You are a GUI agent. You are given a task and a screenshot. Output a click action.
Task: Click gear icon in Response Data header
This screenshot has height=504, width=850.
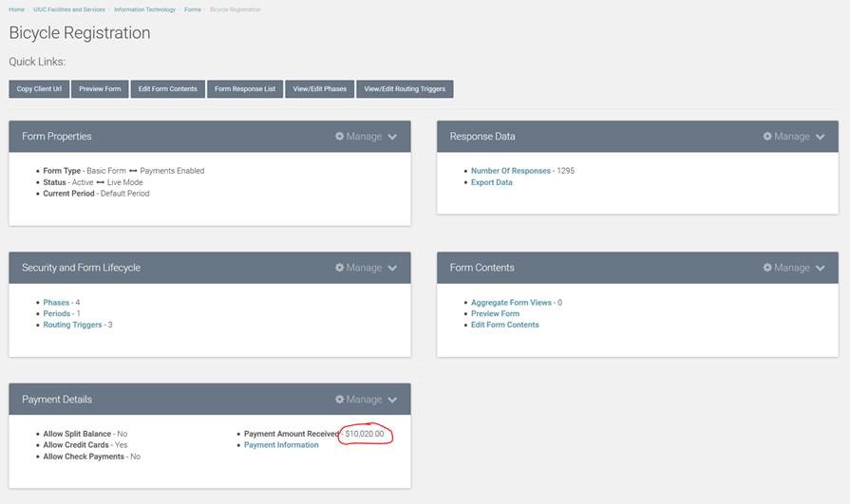pyautogui.click(x=767, y=137)
